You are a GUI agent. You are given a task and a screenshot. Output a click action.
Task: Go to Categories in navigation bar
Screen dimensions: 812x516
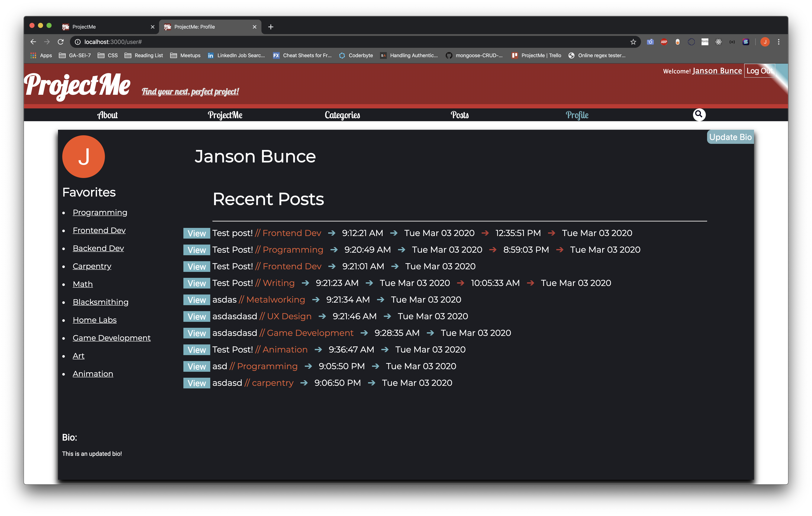point(342,115)
